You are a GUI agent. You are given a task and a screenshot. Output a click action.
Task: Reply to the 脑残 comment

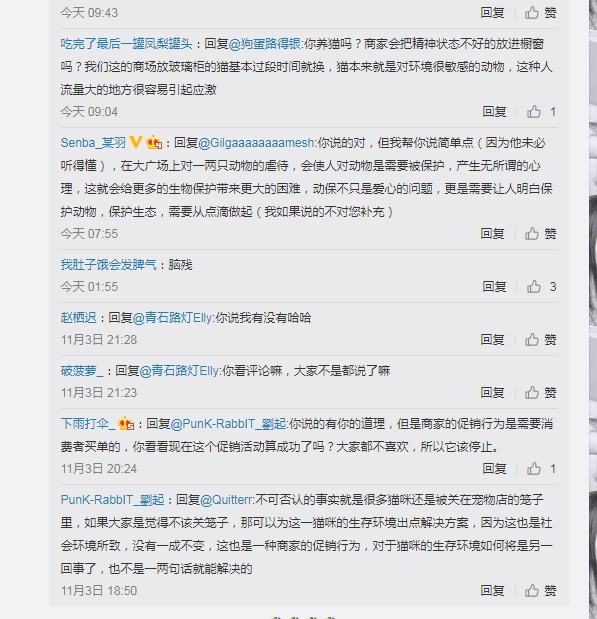pyautogui.click(x=494, y=287)
